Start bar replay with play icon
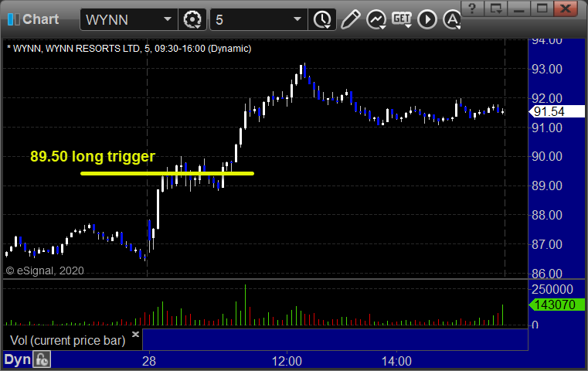The width and height of the screenshot is (588, 371). click(x=427, y=19)
